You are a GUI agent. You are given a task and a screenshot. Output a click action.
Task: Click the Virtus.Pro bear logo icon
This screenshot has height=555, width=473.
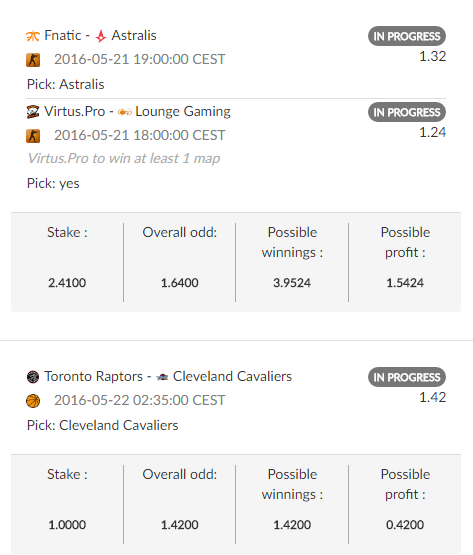tap(33, 112)
